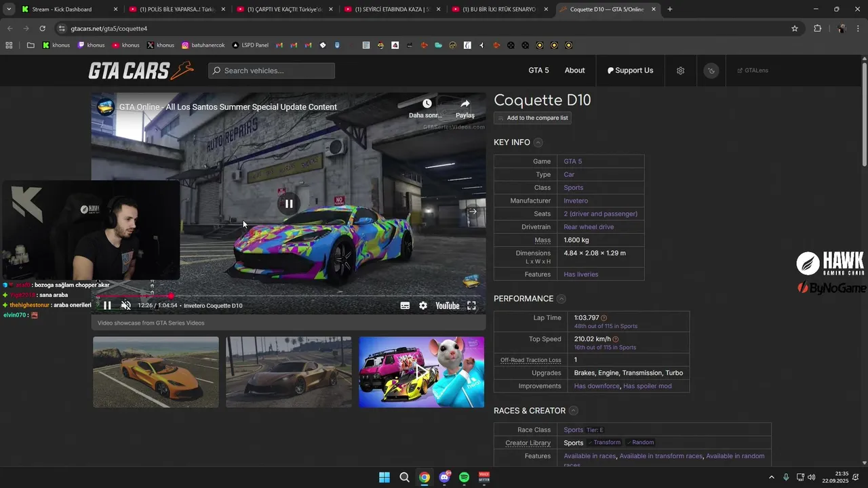Click top speed info icon
This screenshot has width=868, height=488.
click(616, 339)
